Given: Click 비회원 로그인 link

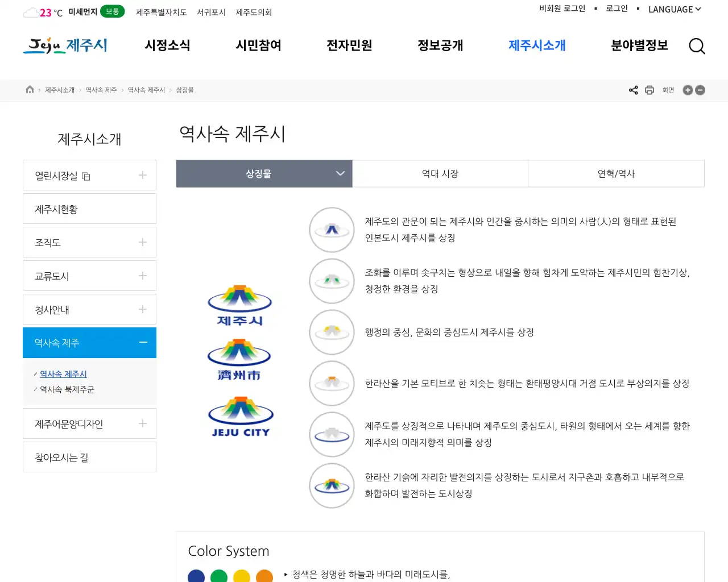Looking at the screenshot, I should click(x=562, y=9).
